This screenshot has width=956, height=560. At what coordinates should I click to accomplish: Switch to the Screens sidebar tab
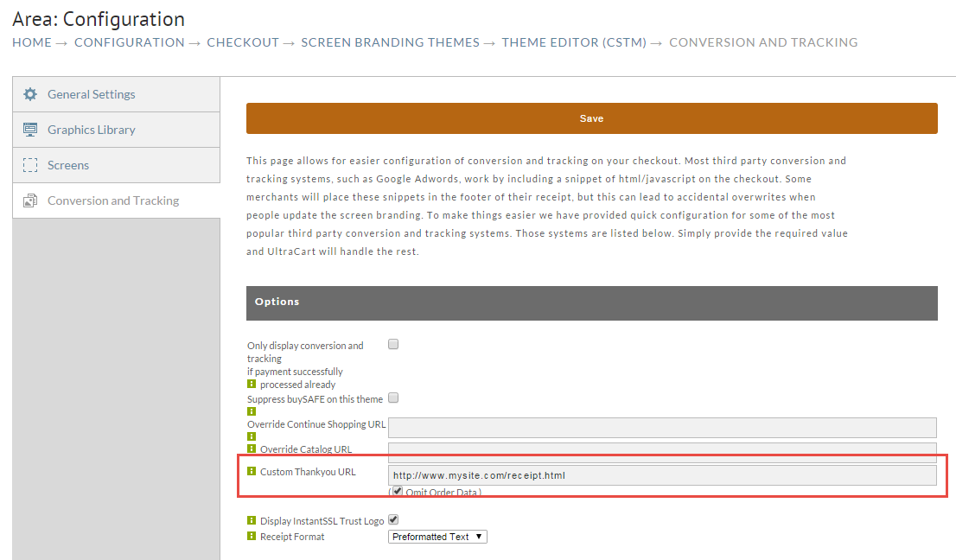pyautogui.click(x=117, y=165)
